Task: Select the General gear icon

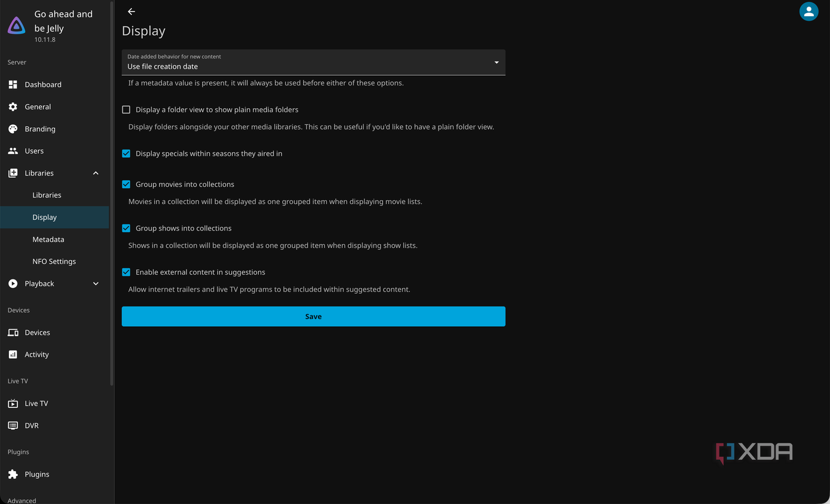Action: pyautogui.click(x=13, y=107)
